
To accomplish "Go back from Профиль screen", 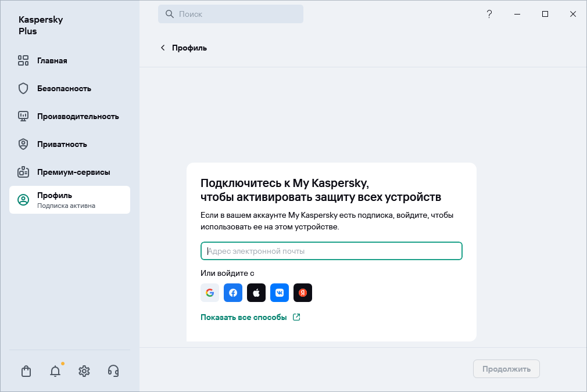I will coord(163,48).
